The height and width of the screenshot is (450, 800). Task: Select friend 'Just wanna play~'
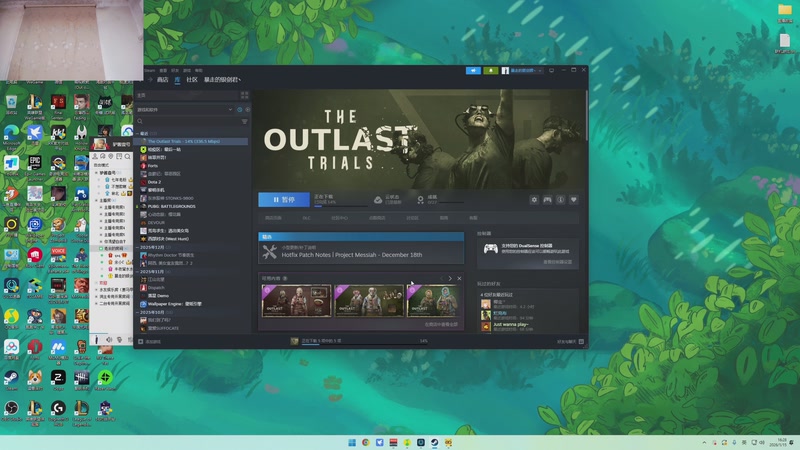click(x=511, y=324)
